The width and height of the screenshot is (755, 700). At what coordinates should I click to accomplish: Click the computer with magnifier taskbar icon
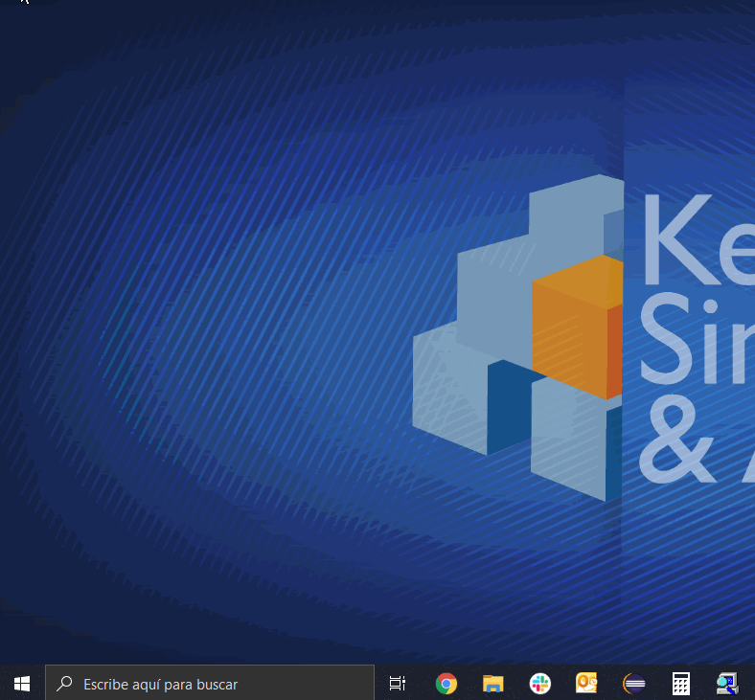coord(727,683)
